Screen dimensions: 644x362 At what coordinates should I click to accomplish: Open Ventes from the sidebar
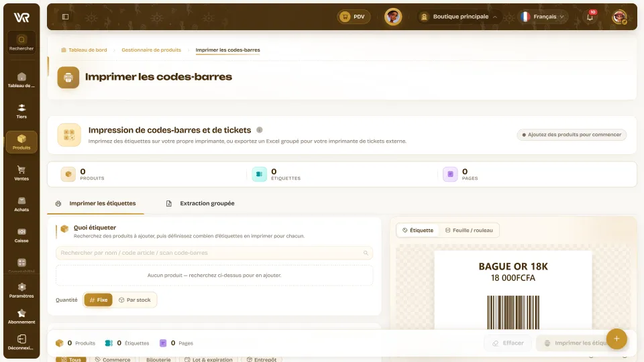(x=21, y=173)
